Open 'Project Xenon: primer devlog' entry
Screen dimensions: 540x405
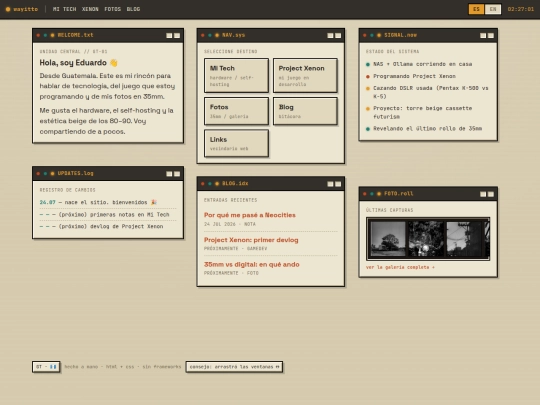pyautogui.click(x=251, y=240)
